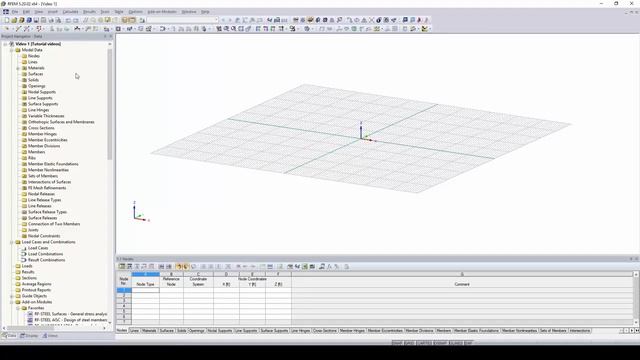Switch to the Lines table tab
The image size is (640, 360).
click(x=134, y=331)
